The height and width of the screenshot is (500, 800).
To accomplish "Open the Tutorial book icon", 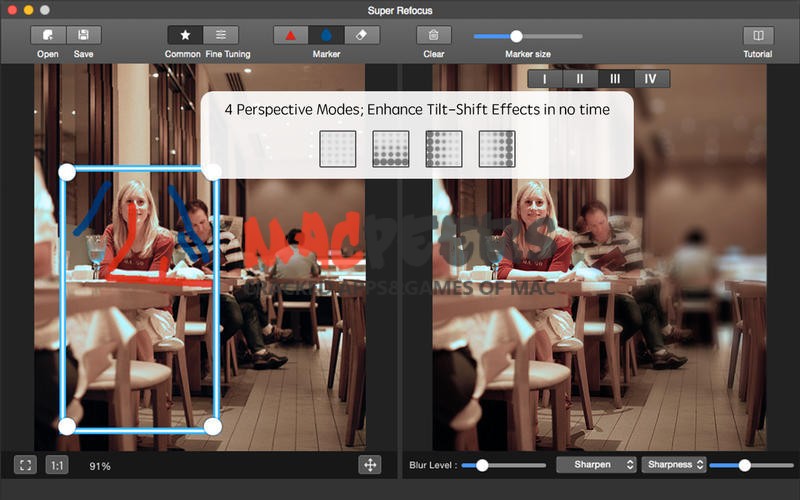I will point(757,35).
